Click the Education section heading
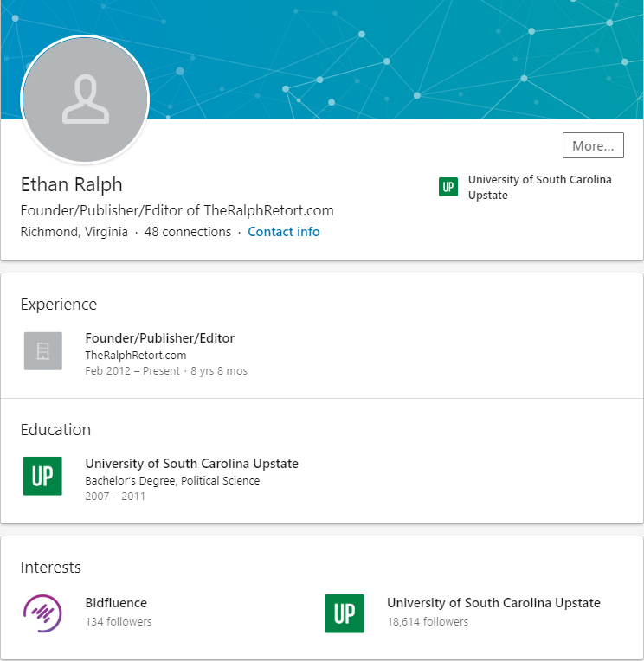The image size is (644, 661). [x=55, y=430]
